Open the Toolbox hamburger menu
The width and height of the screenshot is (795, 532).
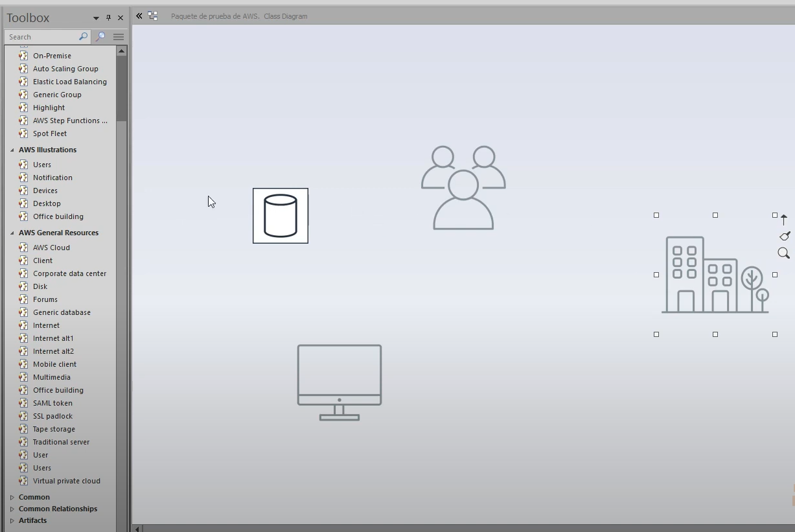tap(119, 37)
